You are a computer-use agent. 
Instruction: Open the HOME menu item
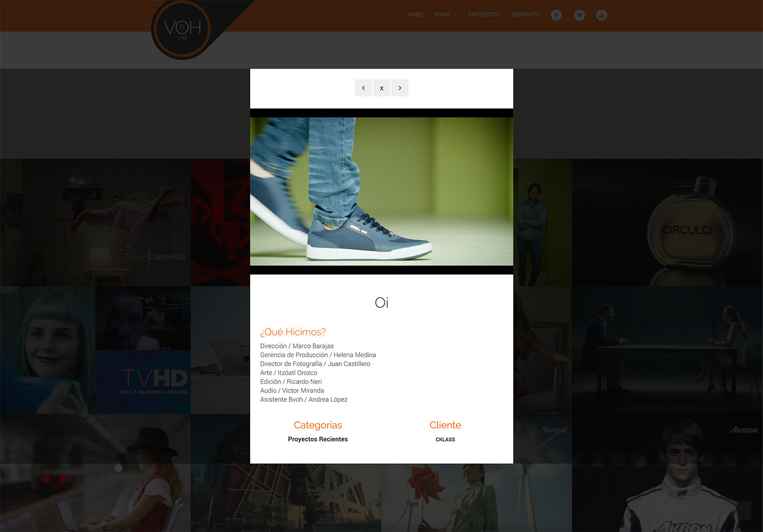point(416,15)
